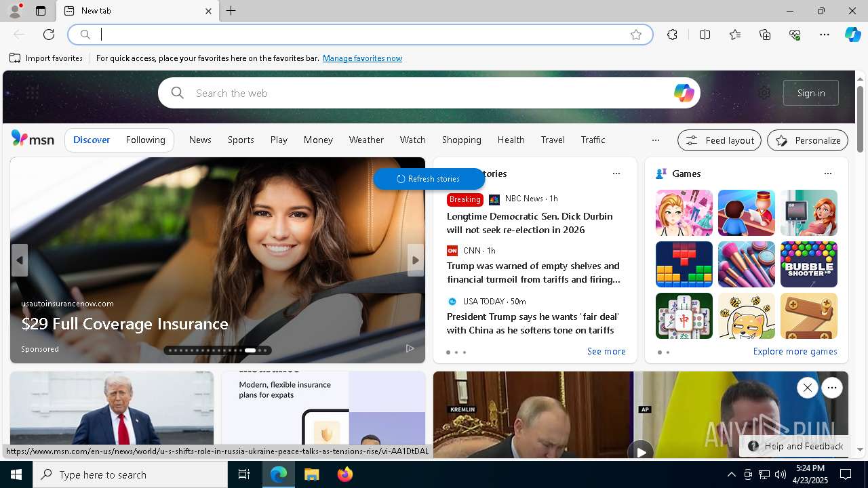
Task: Open Windows Start menu
Action: click(x=16, y=474)
